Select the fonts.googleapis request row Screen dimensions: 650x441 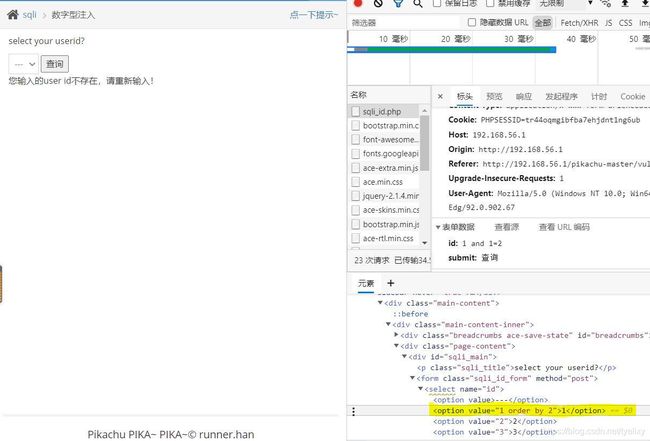(x=385, y=154)
